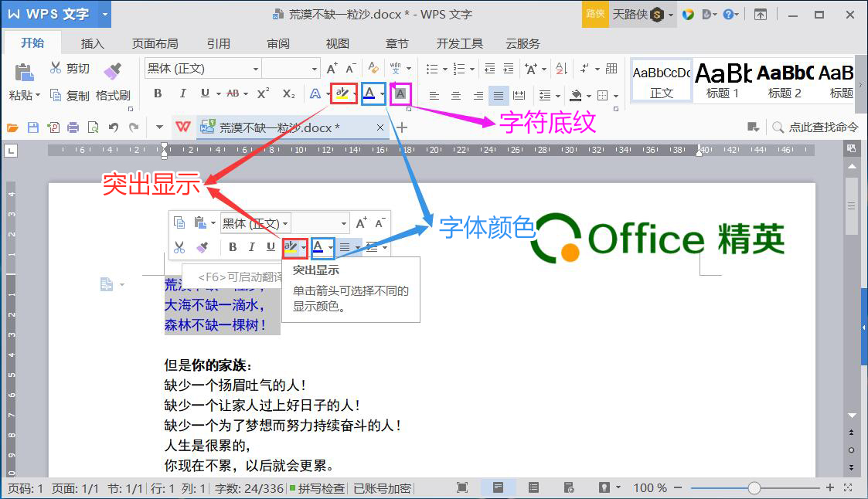This screenshot has width=868, height=499.
Task: Toggle justify alignment in the ribbon
Action: pos(499,96)
